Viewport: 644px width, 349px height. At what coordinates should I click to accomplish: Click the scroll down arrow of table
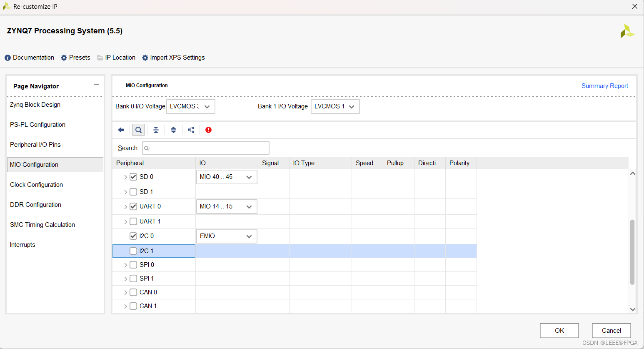tap(632, 309)
